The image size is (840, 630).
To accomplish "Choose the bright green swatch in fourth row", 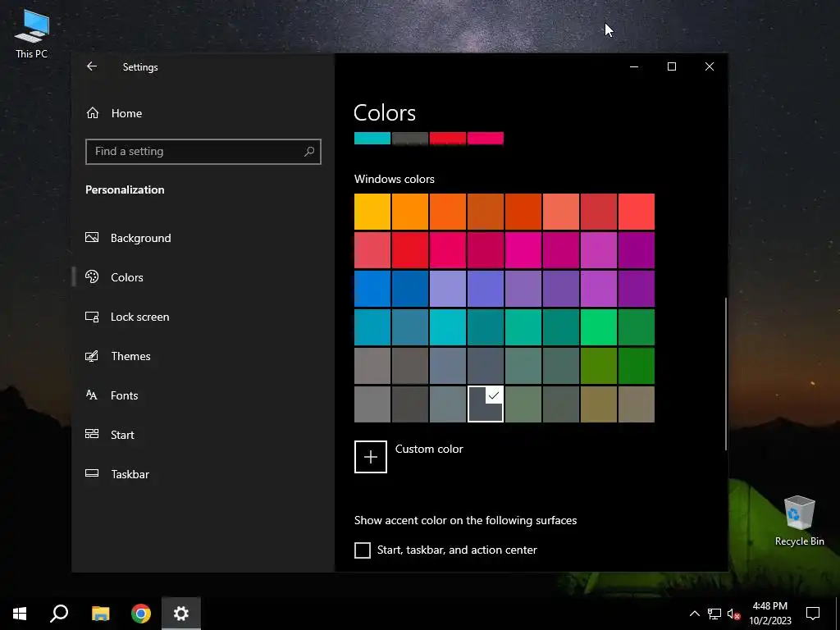I will pyautogui.click(x=598, y=327).
